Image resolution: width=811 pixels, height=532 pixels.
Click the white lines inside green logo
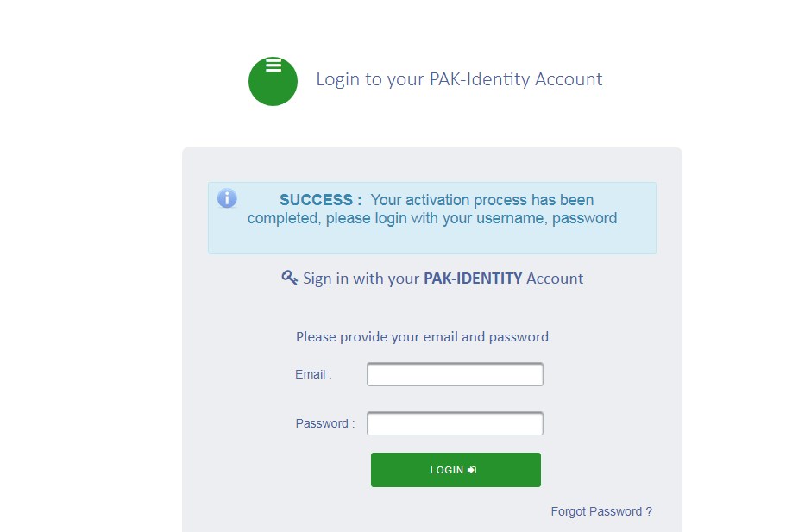273,66
